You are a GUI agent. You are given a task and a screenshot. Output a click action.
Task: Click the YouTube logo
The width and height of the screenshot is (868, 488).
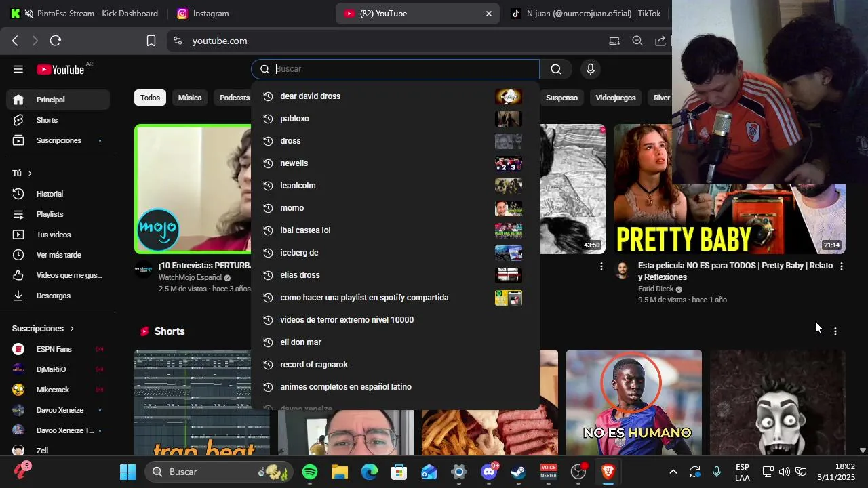tap(61, 69)
